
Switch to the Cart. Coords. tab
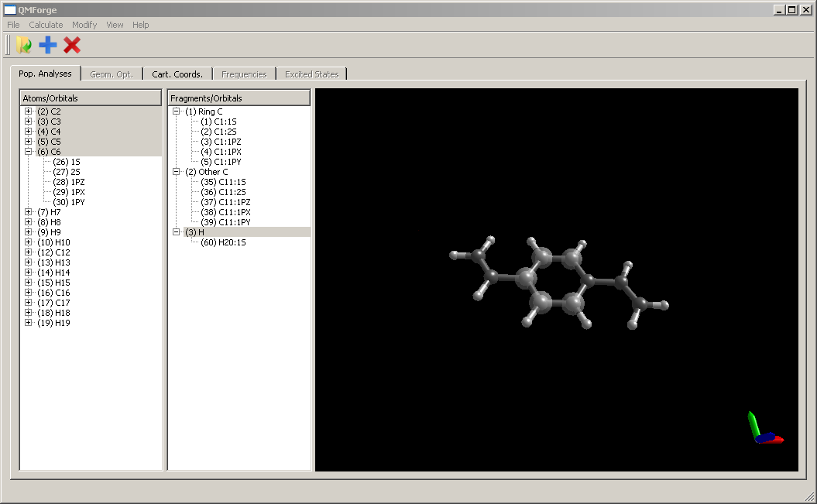click(177, 74)
